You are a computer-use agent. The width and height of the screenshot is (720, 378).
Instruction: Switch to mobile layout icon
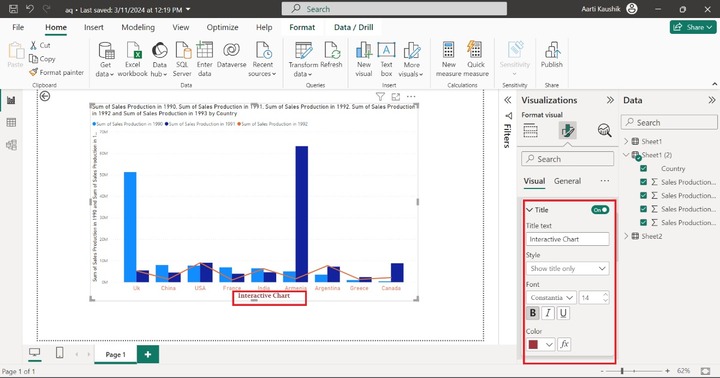(59, 353)
